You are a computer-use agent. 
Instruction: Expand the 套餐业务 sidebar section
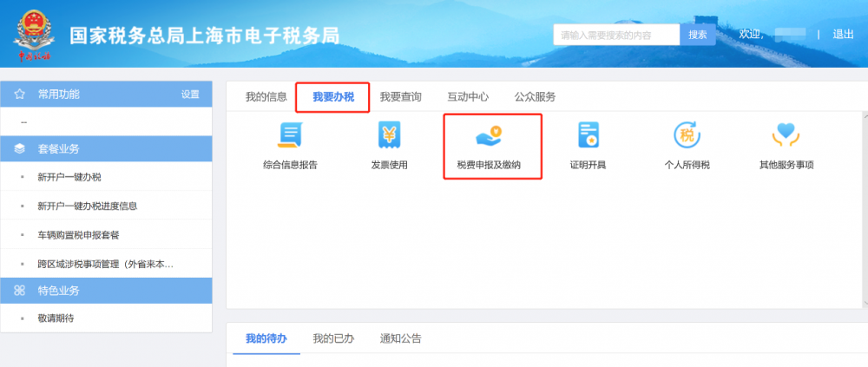(59, 148)
